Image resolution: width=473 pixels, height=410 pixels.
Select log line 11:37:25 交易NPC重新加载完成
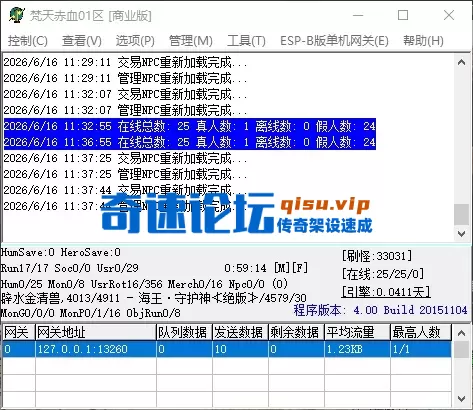[x=125, y=158]
